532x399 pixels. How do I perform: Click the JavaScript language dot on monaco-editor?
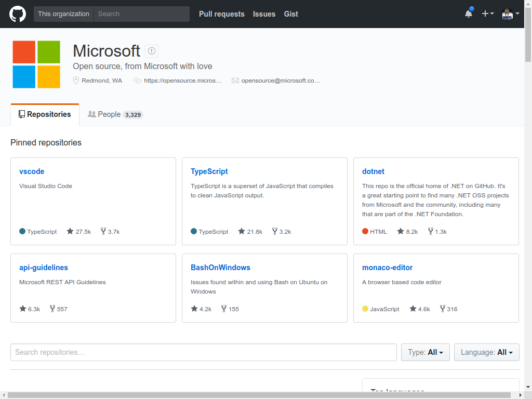coord(365,309)
